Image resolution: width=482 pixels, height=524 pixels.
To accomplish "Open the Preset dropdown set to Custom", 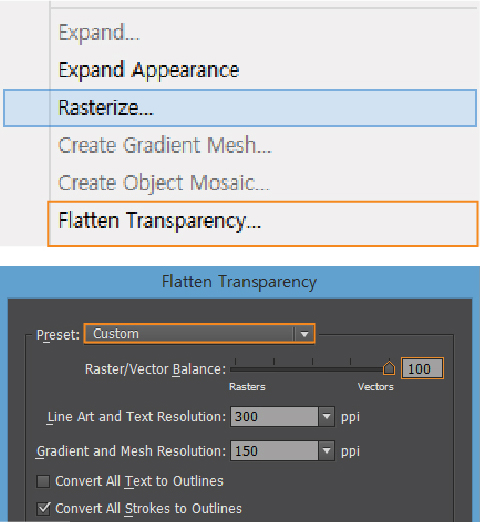I will (199, 334).
